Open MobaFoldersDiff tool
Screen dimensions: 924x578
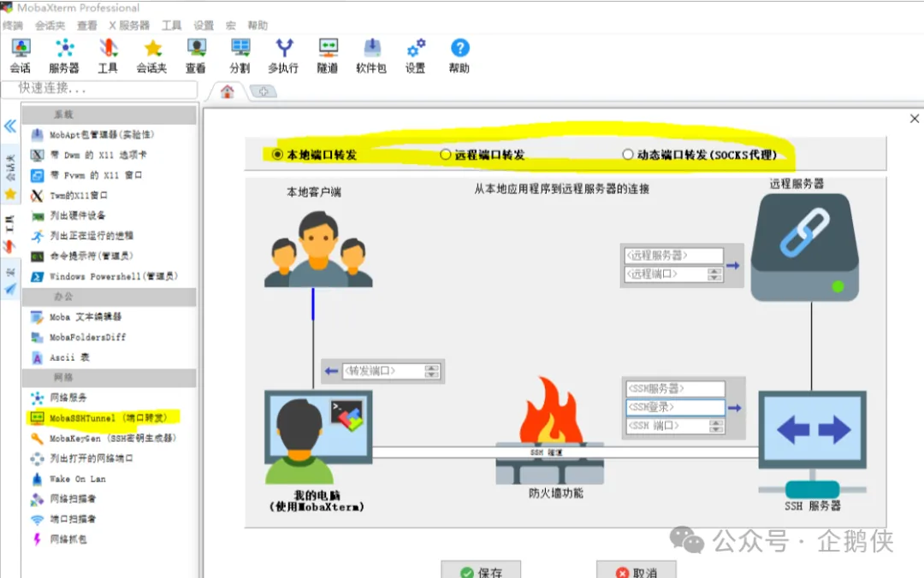coord(78,337)
